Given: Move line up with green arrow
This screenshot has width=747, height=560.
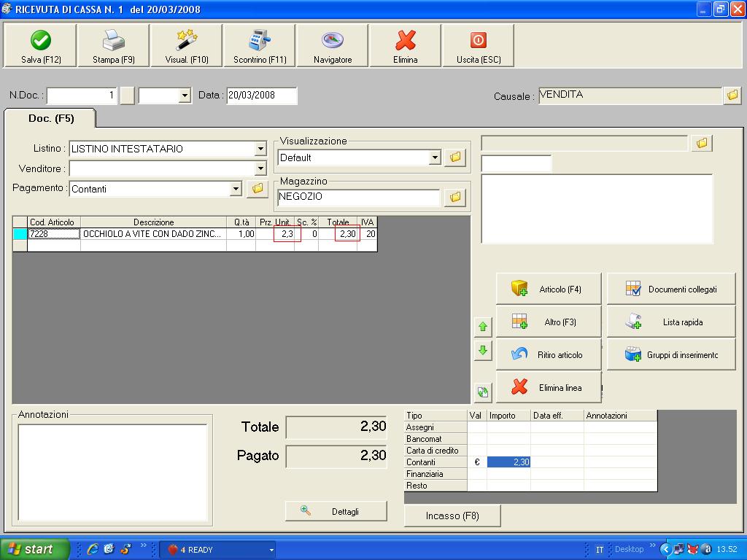Looking at the screenshot, I should 483,327.
